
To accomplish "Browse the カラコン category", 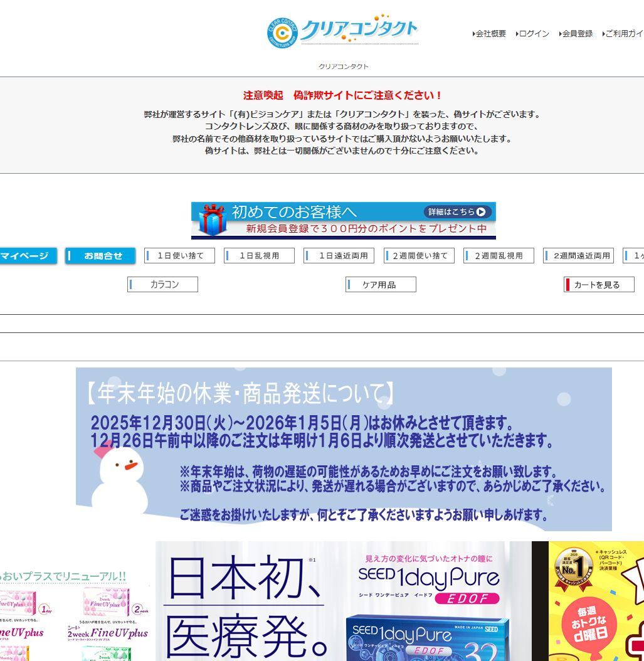I will point(163,285).
